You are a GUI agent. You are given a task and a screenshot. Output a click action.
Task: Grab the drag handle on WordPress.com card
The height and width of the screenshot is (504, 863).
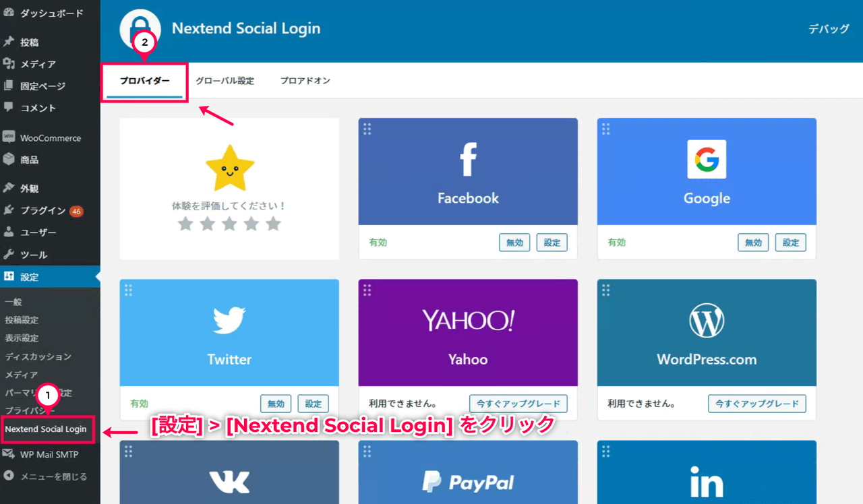[x=606, y=290]
